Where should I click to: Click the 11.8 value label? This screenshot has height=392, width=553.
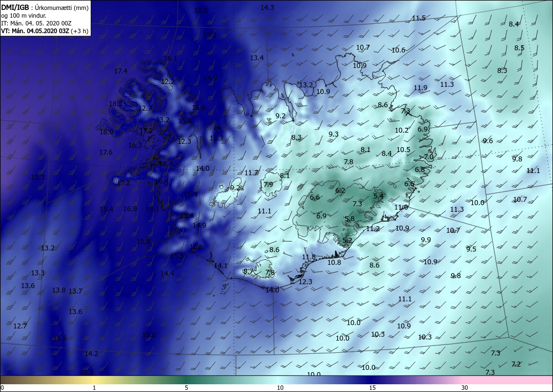point(309,257)
